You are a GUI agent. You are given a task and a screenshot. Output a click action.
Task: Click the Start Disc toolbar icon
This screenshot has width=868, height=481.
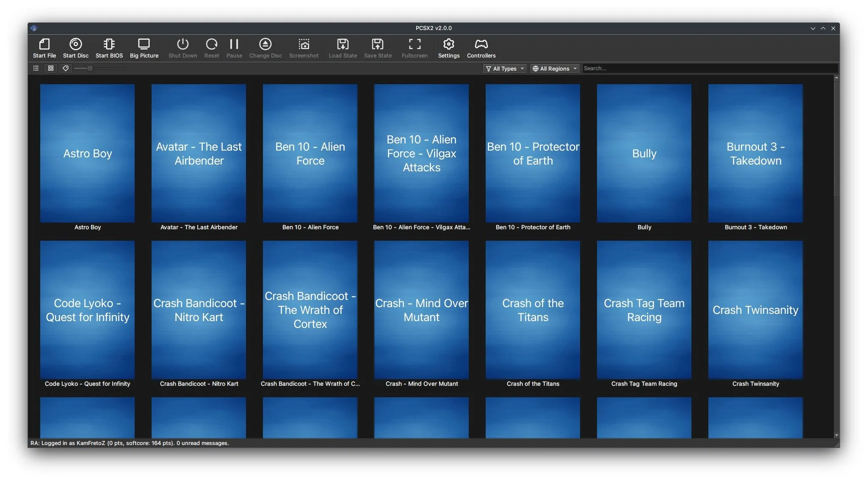tap(75, 44)
